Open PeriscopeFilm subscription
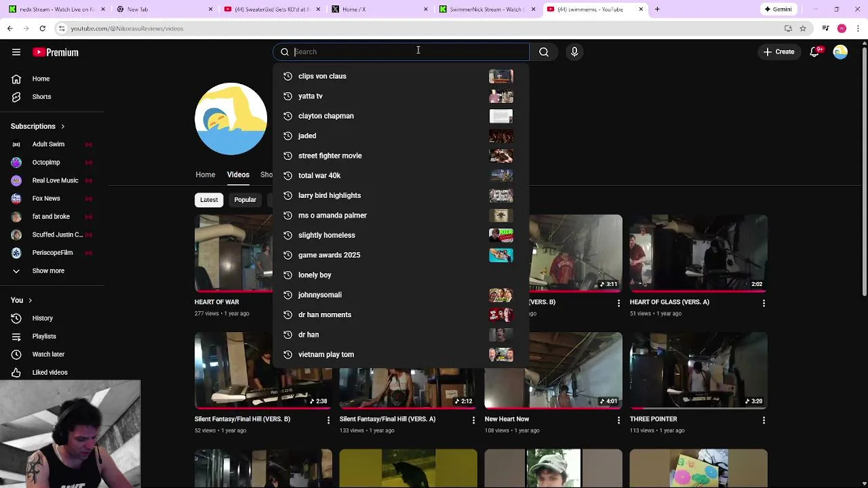Image resolution: width=868 pixels, height=488 pixels. click(x=52, y=252)
